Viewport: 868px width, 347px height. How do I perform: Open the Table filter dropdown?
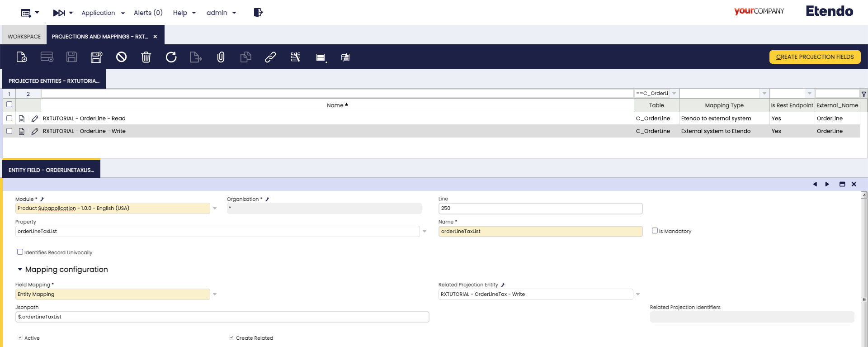[x=674, y=94]
